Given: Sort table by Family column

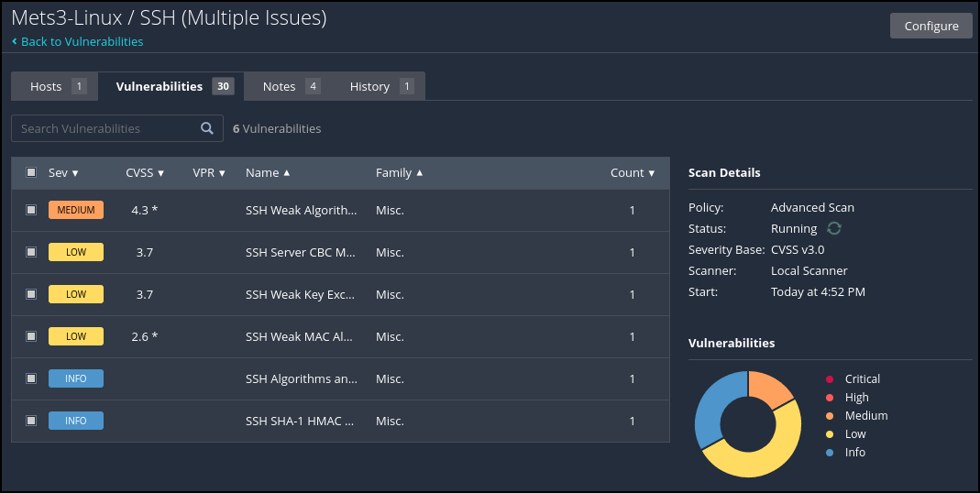Looking at the screenshot, I should tap(399, 172).
